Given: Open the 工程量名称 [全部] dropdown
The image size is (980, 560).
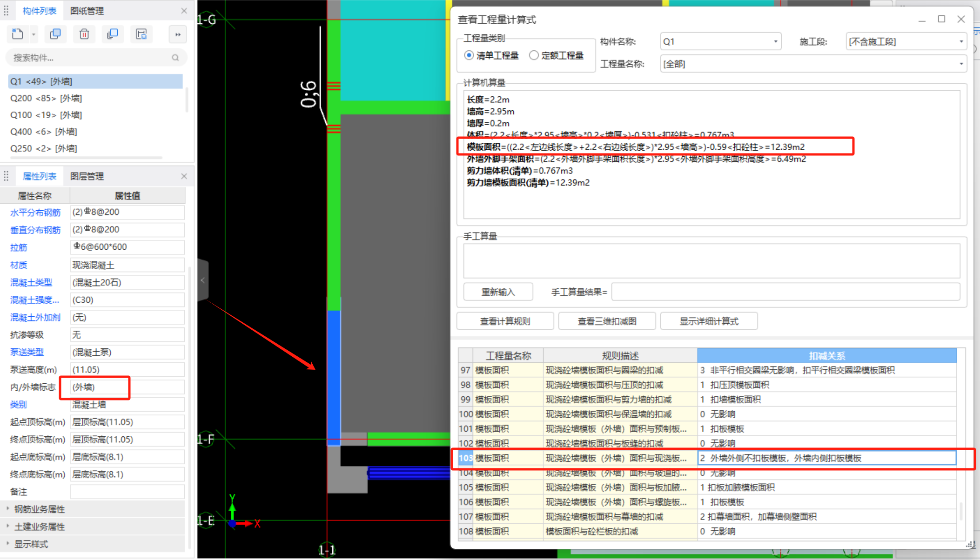Looking at the screenshot, I should (813, 64).
